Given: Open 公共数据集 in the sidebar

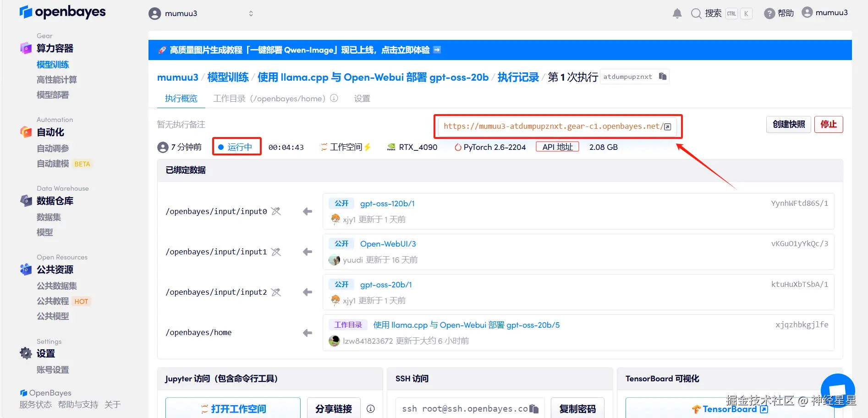Looking at the screenshot, I should (57, 286).
